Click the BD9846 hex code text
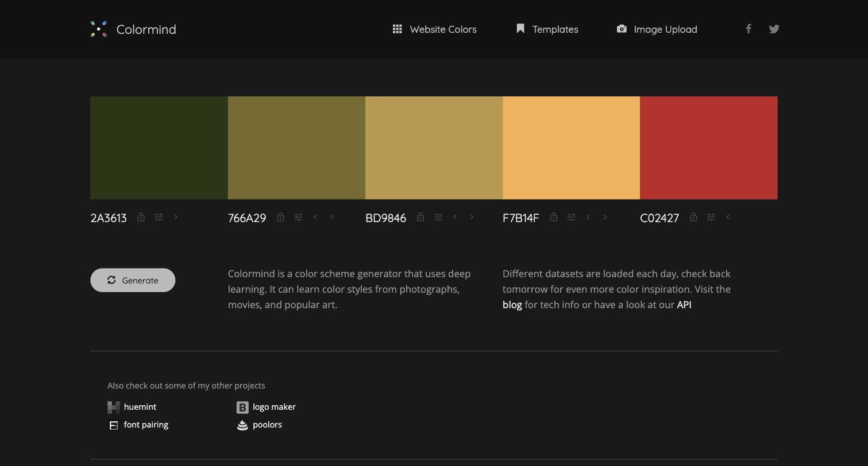This screenshot has width=868, height=466. click(385, 218)
